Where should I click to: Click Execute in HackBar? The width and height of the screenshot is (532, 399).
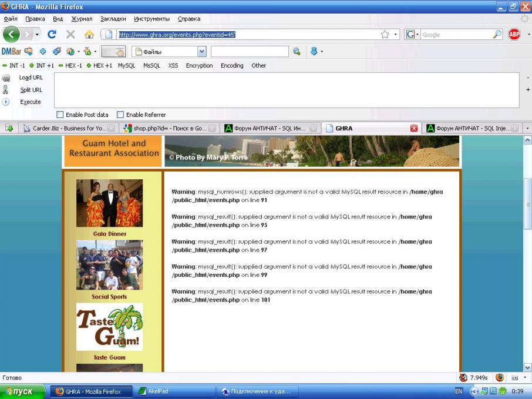pos(30,102)
